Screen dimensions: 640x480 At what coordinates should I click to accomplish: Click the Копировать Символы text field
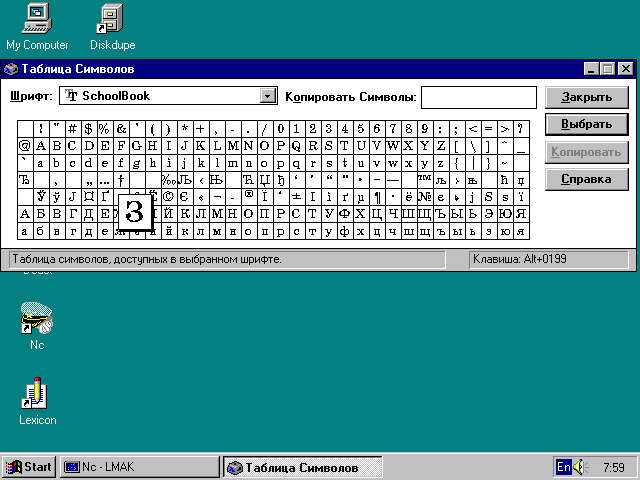[x=477, y=96]
